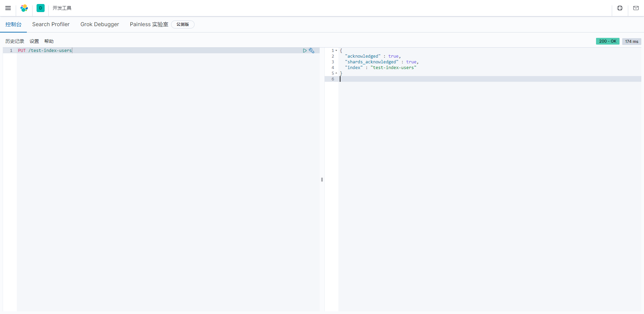Switch to Search Profiler tab
The height and width of the screenshot is (314, 644).
(51, 24)
